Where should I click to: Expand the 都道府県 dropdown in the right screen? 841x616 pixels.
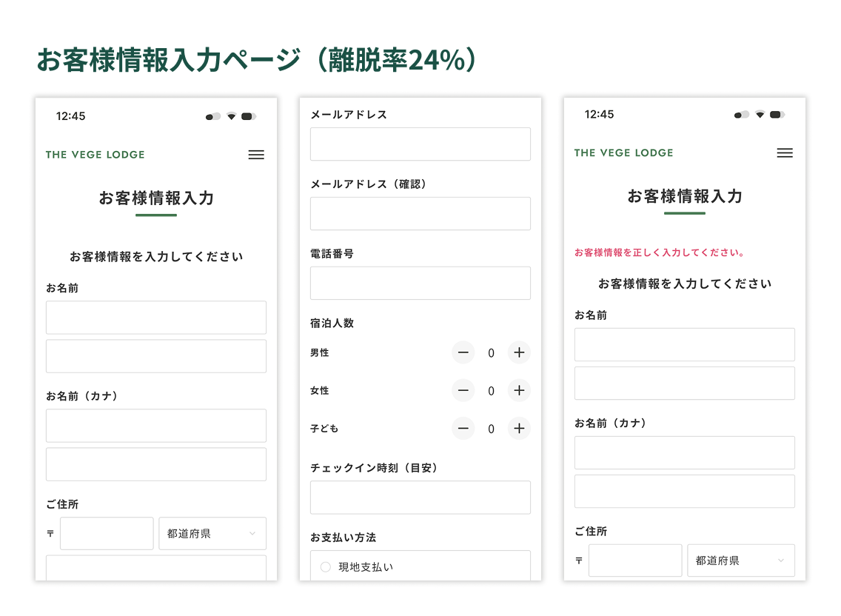pyautogui.click(x=741, y=560)
